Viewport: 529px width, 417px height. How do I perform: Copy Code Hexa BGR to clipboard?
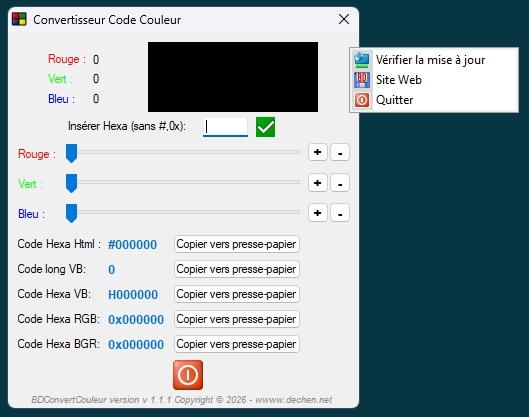(236, 344)
